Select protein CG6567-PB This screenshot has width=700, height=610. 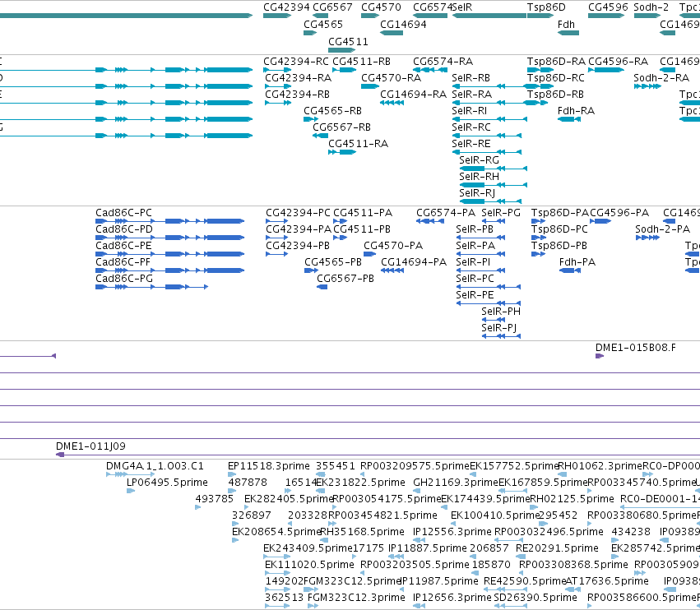pos(345,279)
